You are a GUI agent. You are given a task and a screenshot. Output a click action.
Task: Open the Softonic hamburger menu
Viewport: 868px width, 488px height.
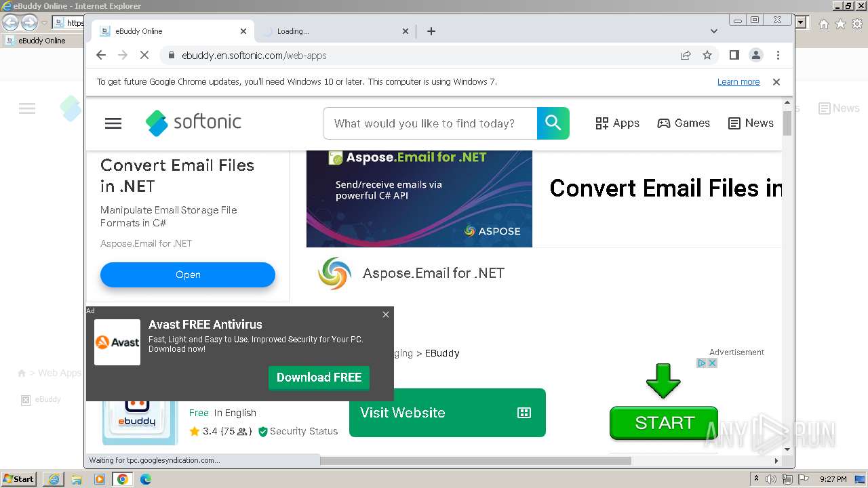[113, 123]
